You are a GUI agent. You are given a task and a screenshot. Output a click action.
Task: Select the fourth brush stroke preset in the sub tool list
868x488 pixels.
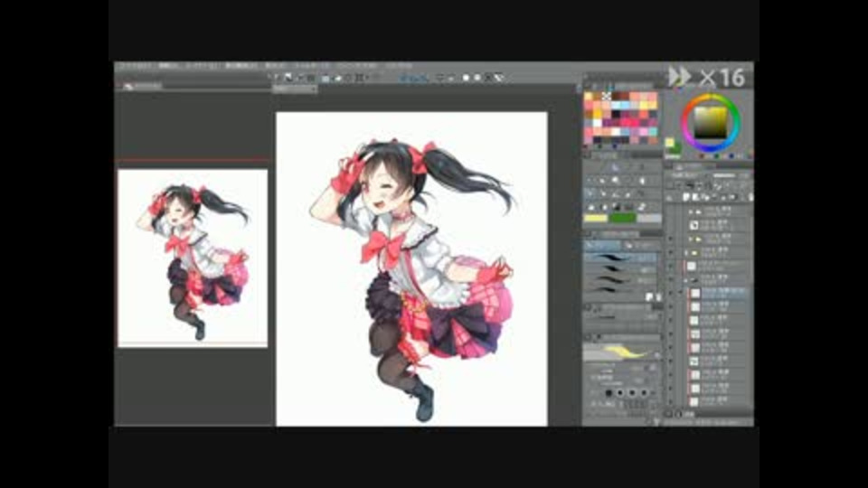tap(620, 290)
